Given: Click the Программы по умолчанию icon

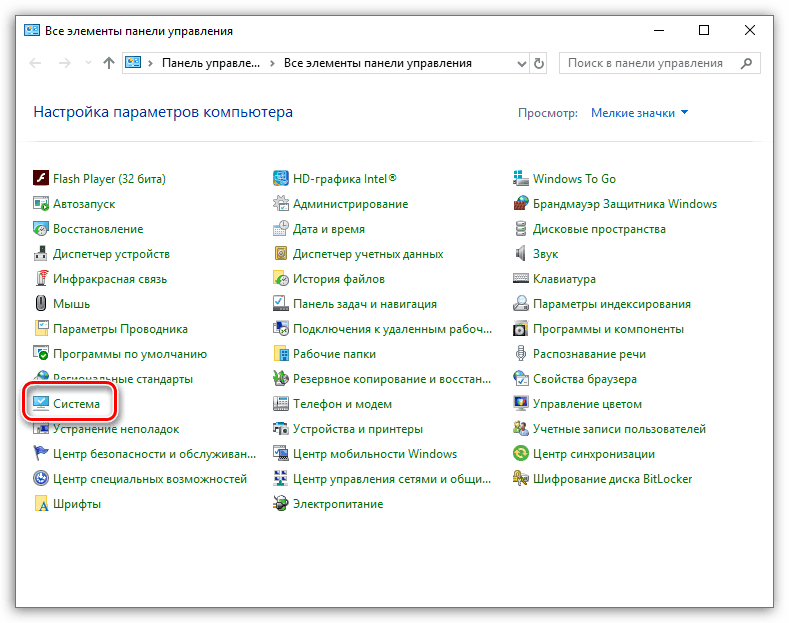Looking at the screenshot, I should 41,353.
